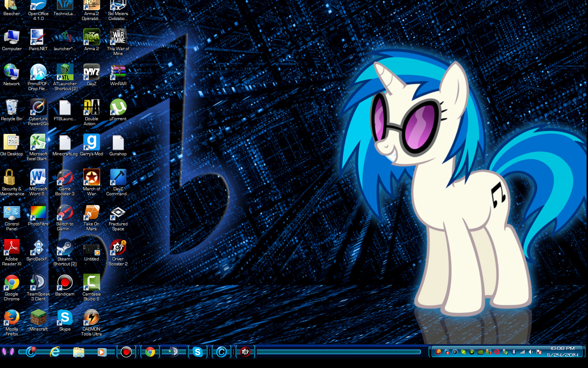Image resolution: width=588 pixels, height=368 pixels.
Task: Open the clock showing 10:08 PM
Action: coord(562,352)
